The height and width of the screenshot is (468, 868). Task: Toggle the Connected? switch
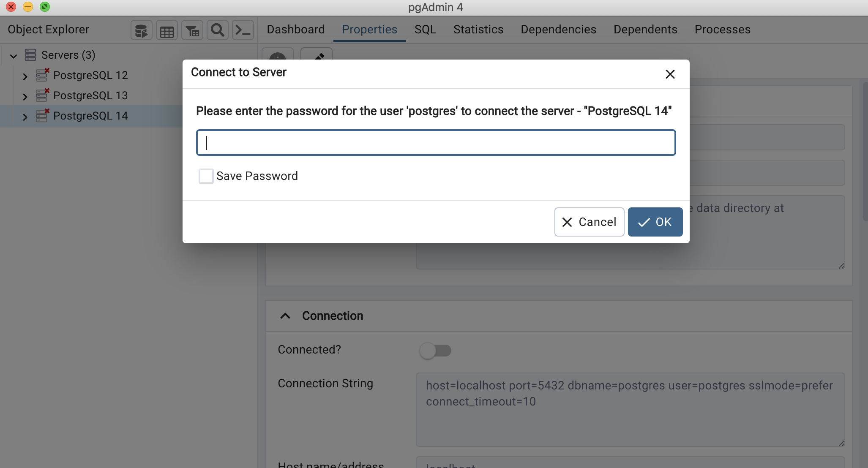[435, 351]
